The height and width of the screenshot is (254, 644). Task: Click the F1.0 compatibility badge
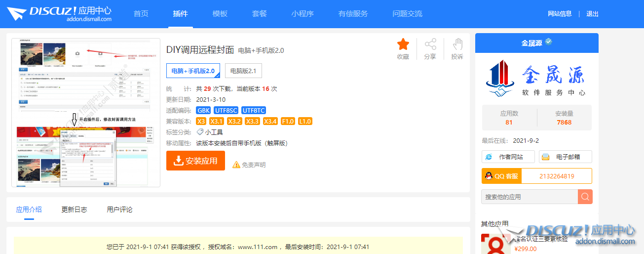[288, 121]
